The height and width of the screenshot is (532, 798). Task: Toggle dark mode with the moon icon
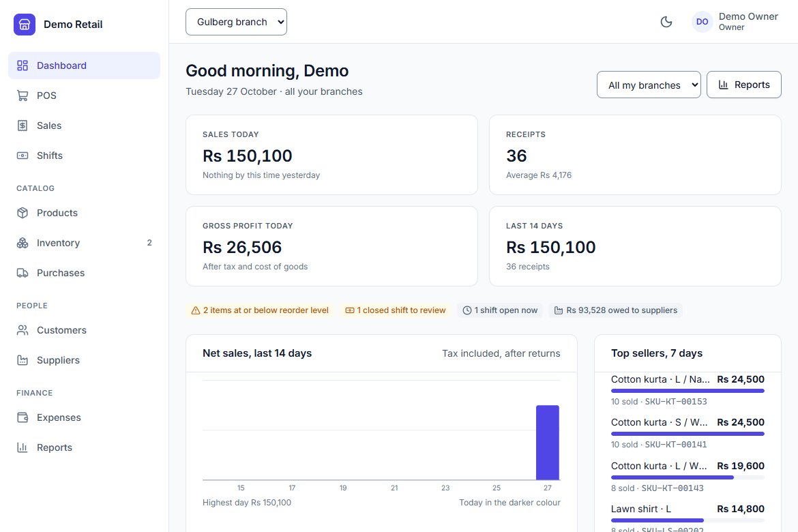pyautogui.click(x=666, y=22)
